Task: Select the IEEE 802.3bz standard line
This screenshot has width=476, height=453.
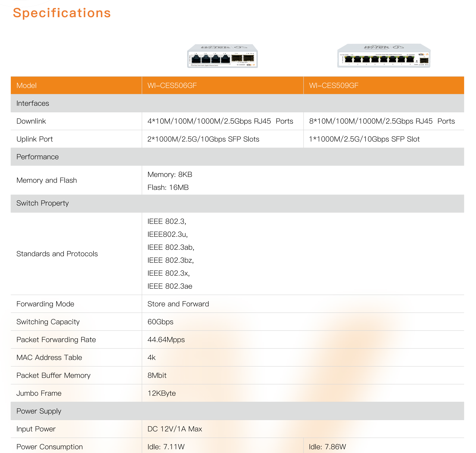Action: [170, 260]
